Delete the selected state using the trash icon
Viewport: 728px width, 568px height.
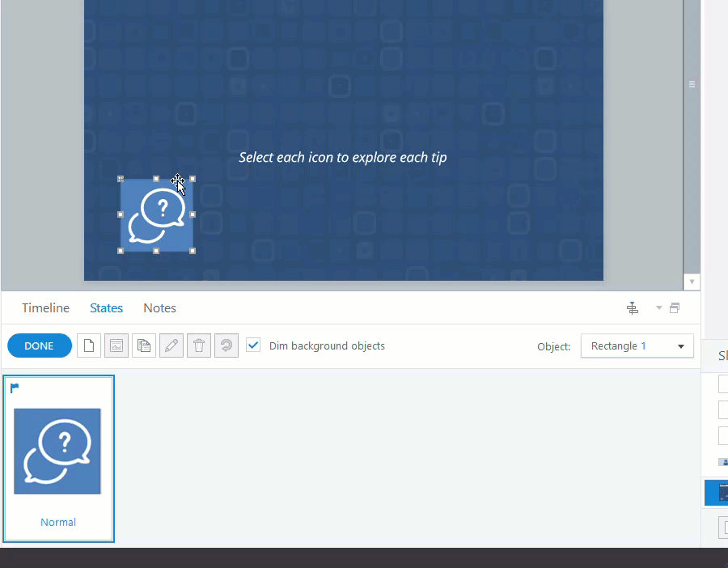[199, 345]
